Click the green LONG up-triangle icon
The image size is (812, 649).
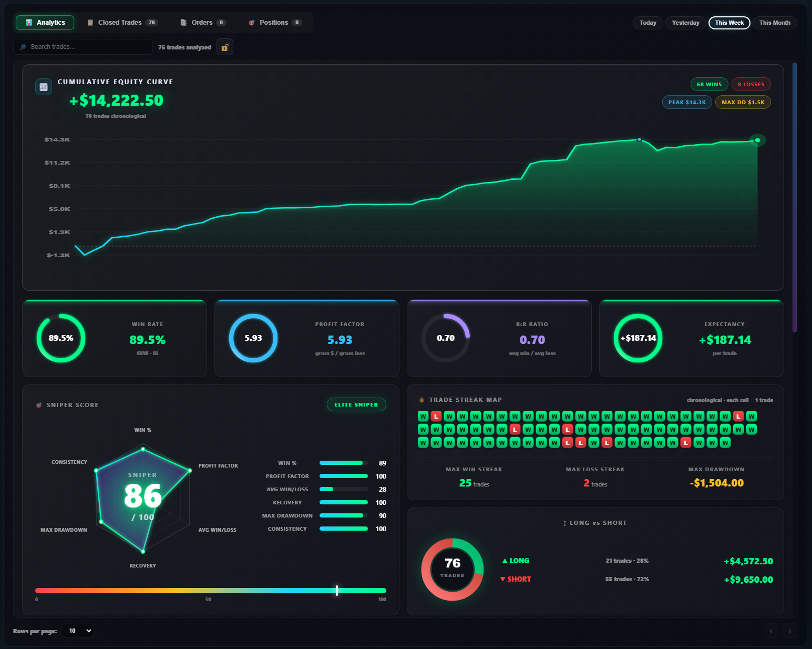(505, 561)
